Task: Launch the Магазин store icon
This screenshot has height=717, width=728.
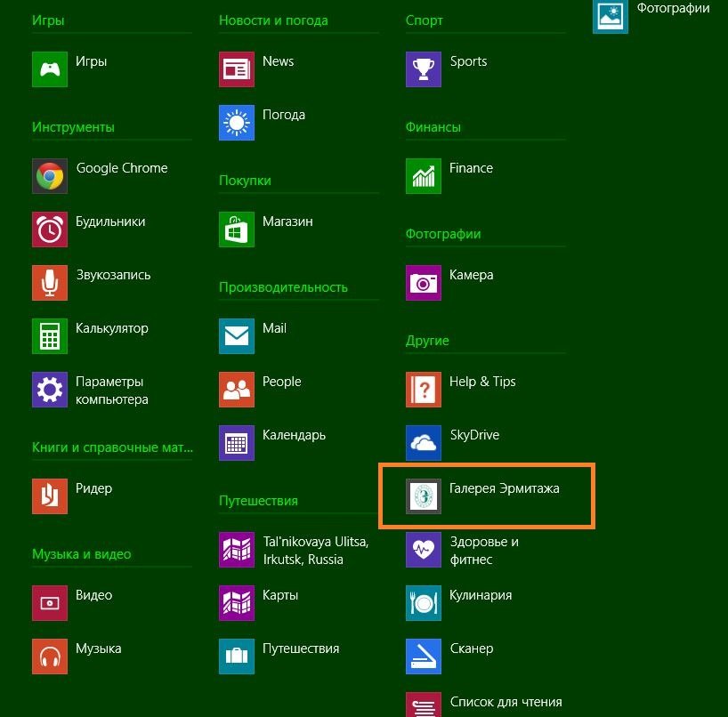Action: (x=237, y=230)
